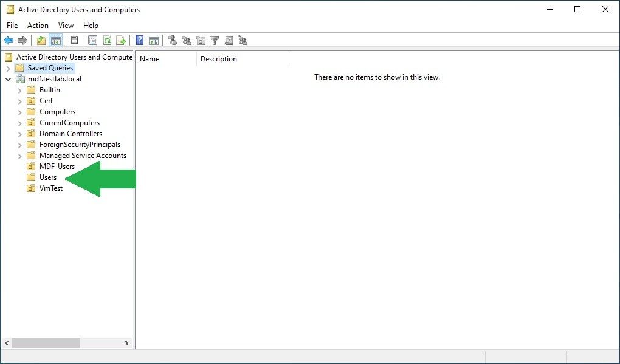620x364 pixels.
Task: Collapse the mdf.testlab.local domain node
Action: [x=9, y=79]
